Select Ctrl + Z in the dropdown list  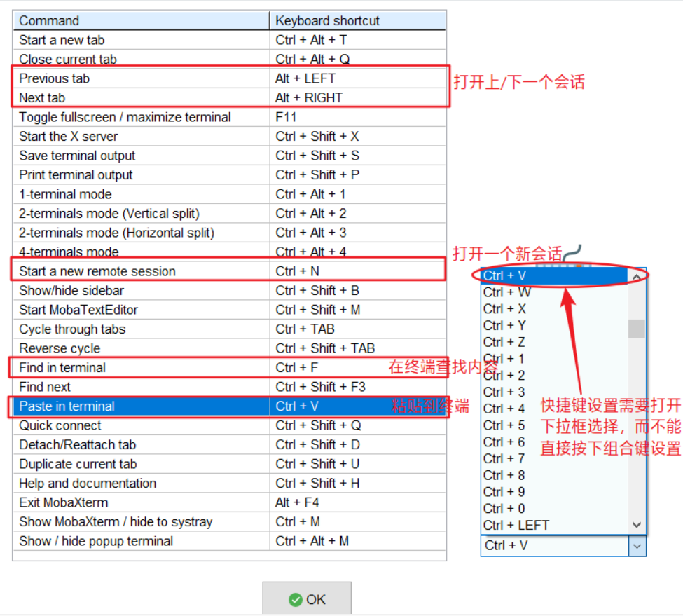[555, 342]
